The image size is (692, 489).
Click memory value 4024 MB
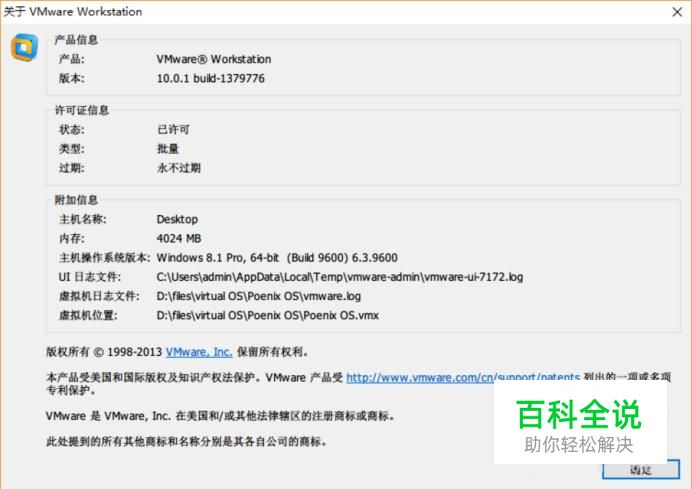coord(179,238)
